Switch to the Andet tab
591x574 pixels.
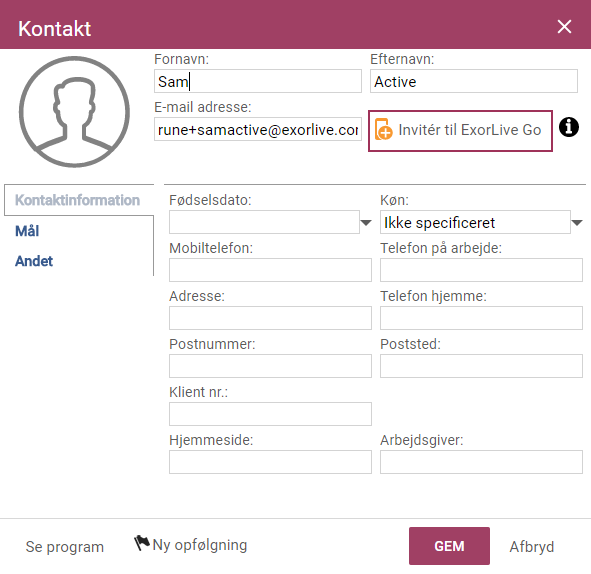click(34, 261)
